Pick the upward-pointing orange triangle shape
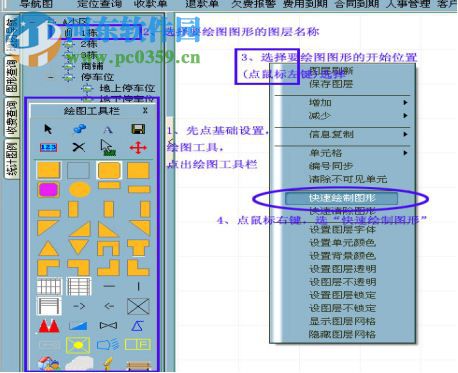The height and width of the screenshot is (373, 458). tap(49, 249)
